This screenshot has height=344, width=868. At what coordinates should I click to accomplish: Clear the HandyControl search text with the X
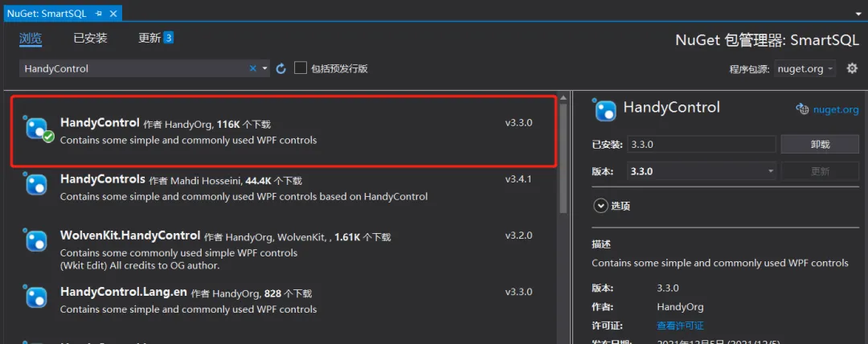click(253, 68)
